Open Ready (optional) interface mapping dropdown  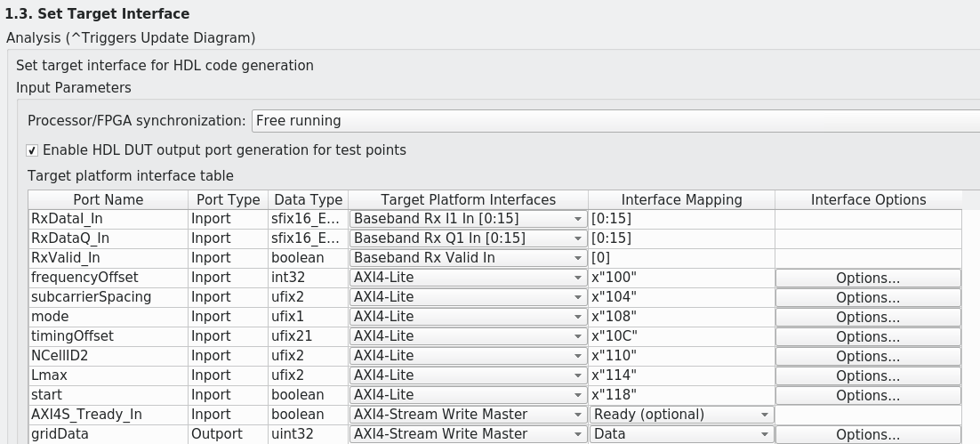pyautogui.click(x=681, y=415)
